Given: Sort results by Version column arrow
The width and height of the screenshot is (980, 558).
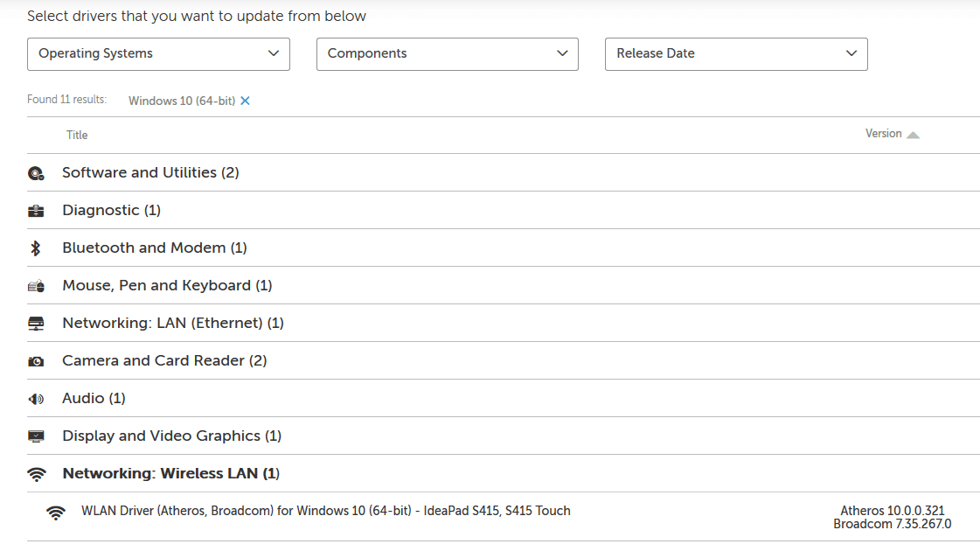Looking at the screenshot, I should click(x=914, y=135).
